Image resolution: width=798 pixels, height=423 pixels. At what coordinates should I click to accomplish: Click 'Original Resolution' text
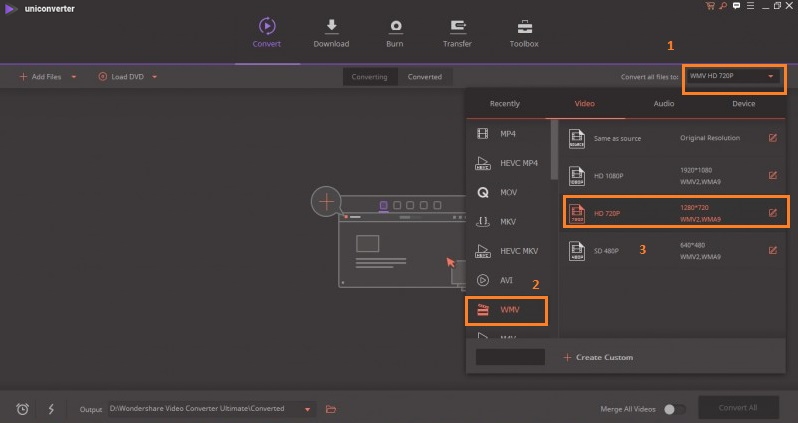pyautogui.click(x=710, y=138)
